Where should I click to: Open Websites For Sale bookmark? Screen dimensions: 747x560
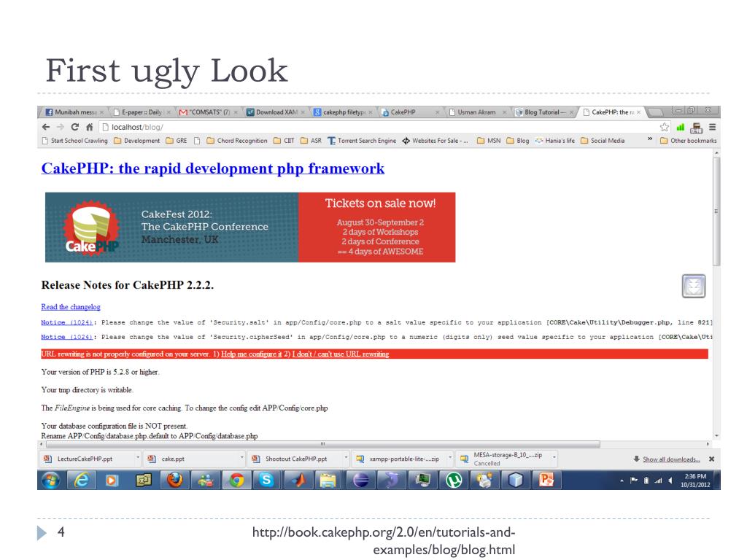point(436,141)
